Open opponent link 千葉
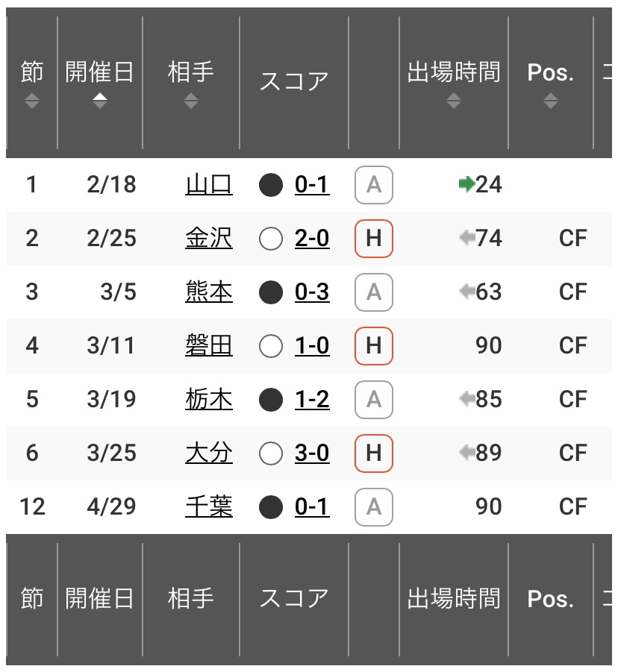This screenshot has width=618, height=672. (209, 506)
